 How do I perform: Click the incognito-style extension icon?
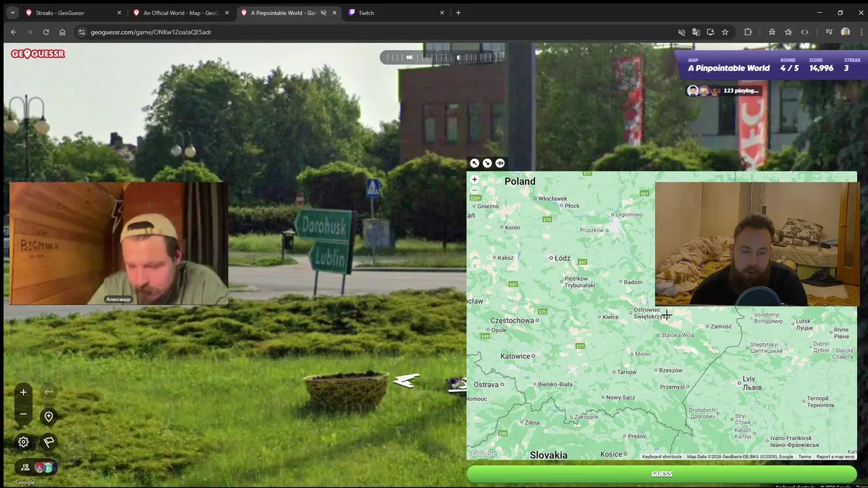(x=772, y=32)
